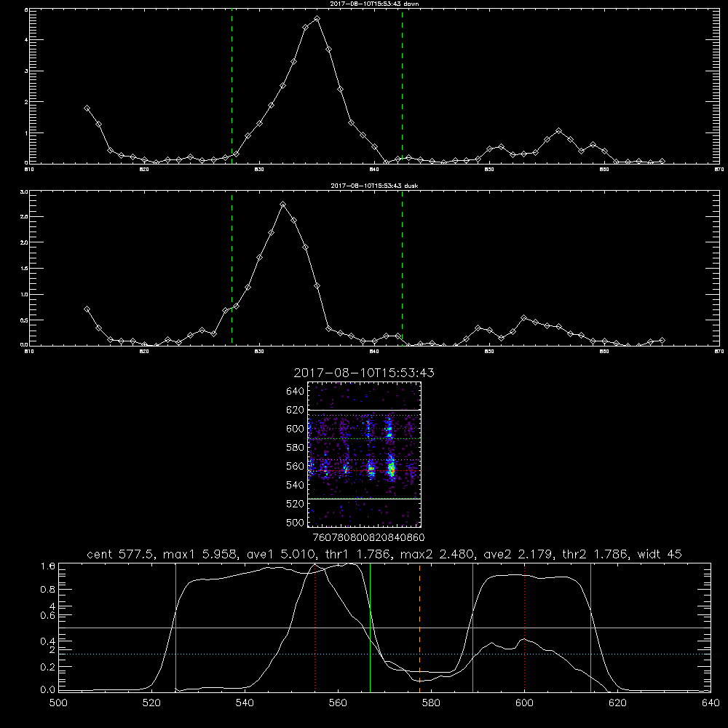Click the solid green line near 589
Screen dimensions: 728x728
click(x=472, y=627)
